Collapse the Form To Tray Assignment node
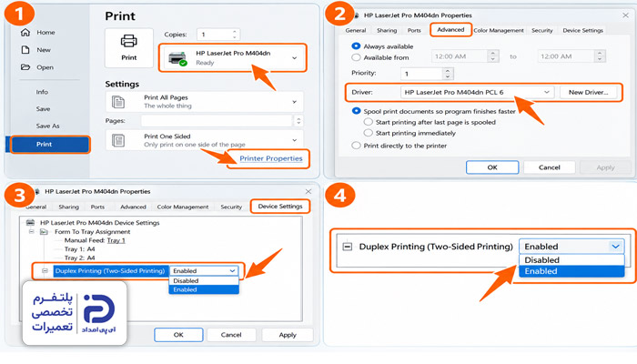637x364 pixels. pos(31,231)
